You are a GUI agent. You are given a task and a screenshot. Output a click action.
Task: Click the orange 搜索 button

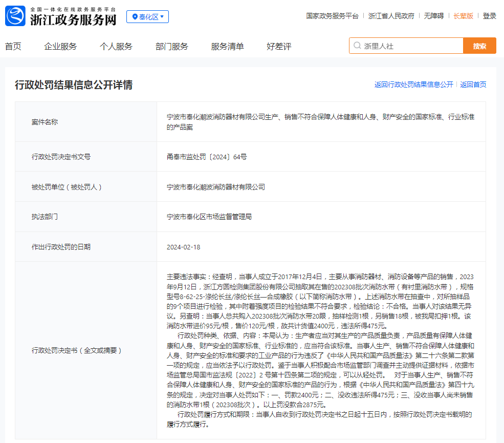point(479,46)
